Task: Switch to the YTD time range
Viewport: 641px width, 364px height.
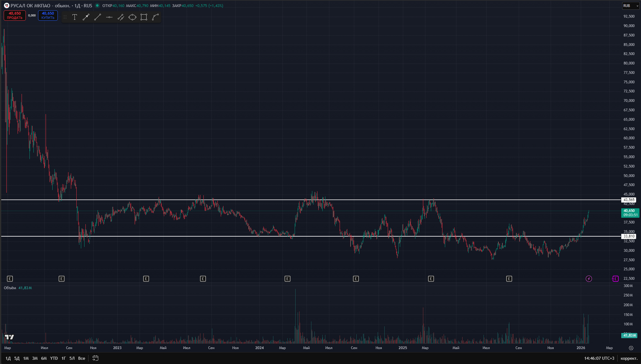Action: pos(54,358)
